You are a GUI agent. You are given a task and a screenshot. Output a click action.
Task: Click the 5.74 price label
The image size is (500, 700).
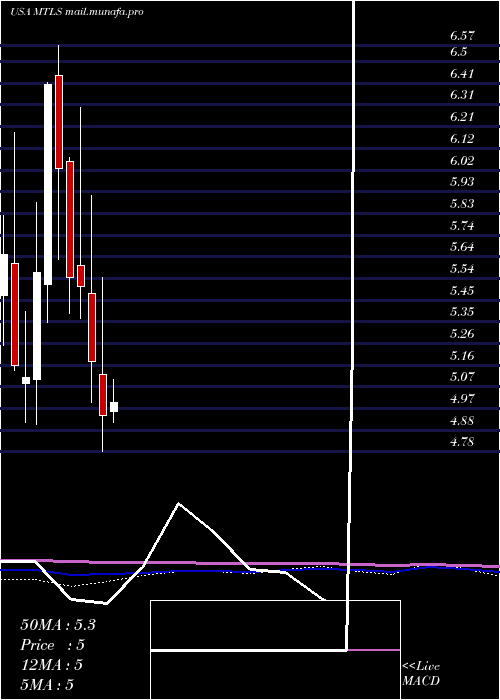(x=462, y=226)
